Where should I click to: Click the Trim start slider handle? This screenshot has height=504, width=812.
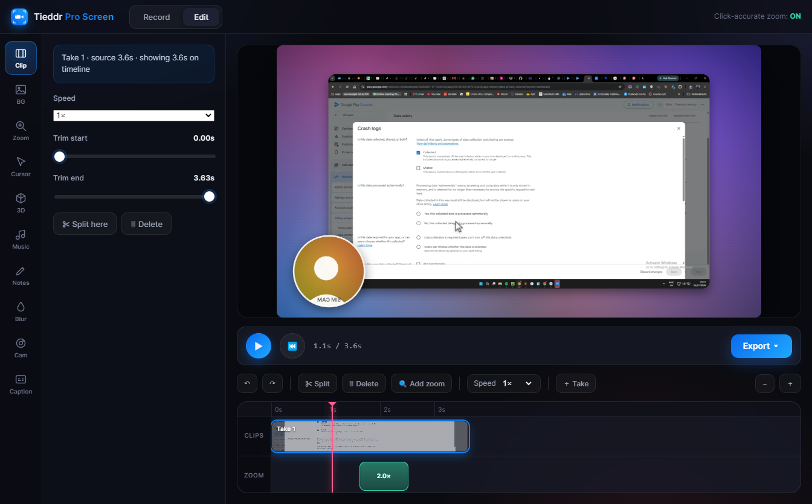(x=59, y=157)
